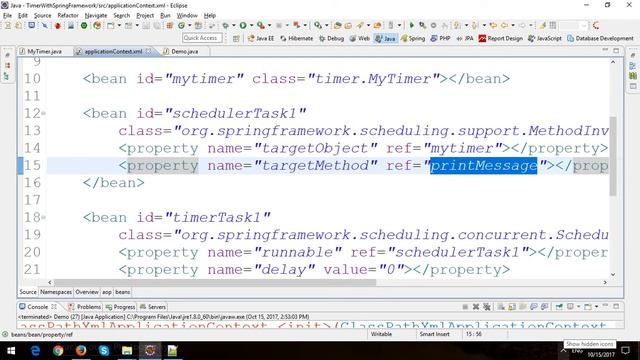Click the Terminate Console square icon
640x360 pixels.
click(465, 307)
